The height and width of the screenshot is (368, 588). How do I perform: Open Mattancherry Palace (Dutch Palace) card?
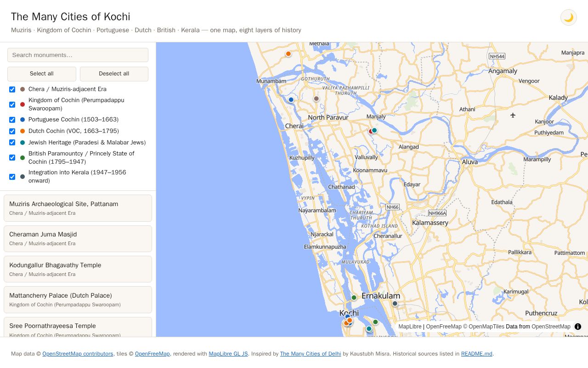tap(78, 299)
